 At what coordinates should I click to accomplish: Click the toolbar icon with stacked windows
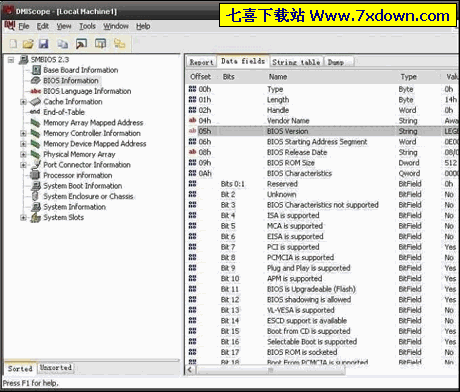click(100, 44)
